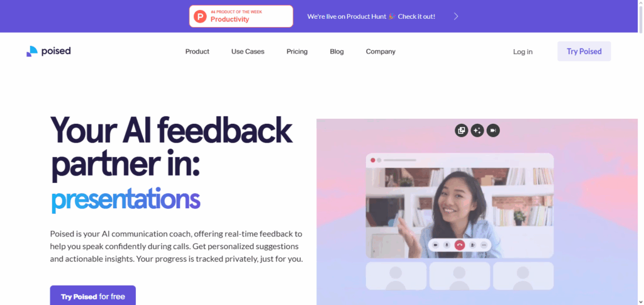Open the Use Cases menu

[248, 52]
